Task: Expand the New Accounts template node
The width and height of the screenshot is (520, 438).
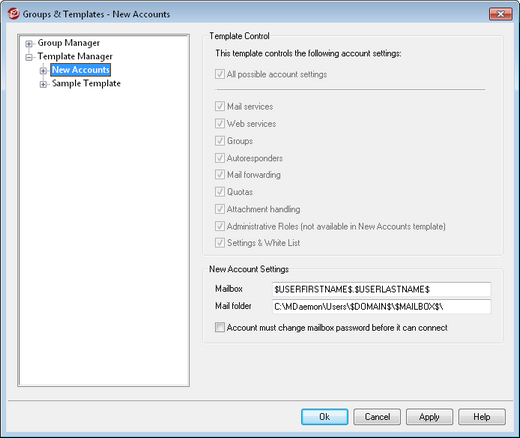Action: point(43,71)
